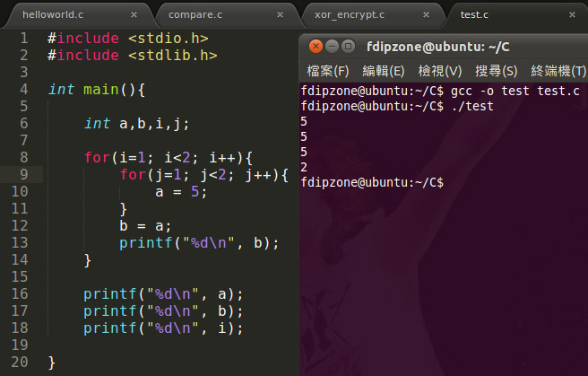Click the gcc -o test test.c command line
Viewport: 588px width, 376px height.
[515, 91]
